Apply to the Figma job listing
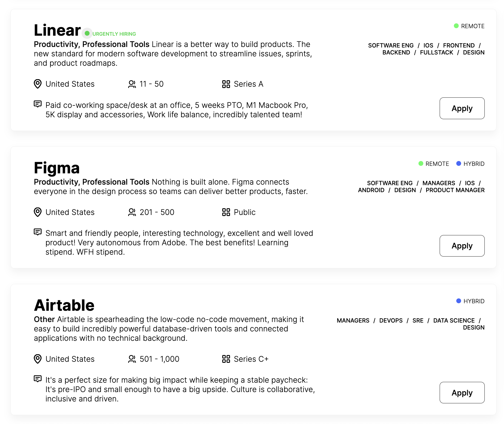504x424 pixels. point(462,246)
